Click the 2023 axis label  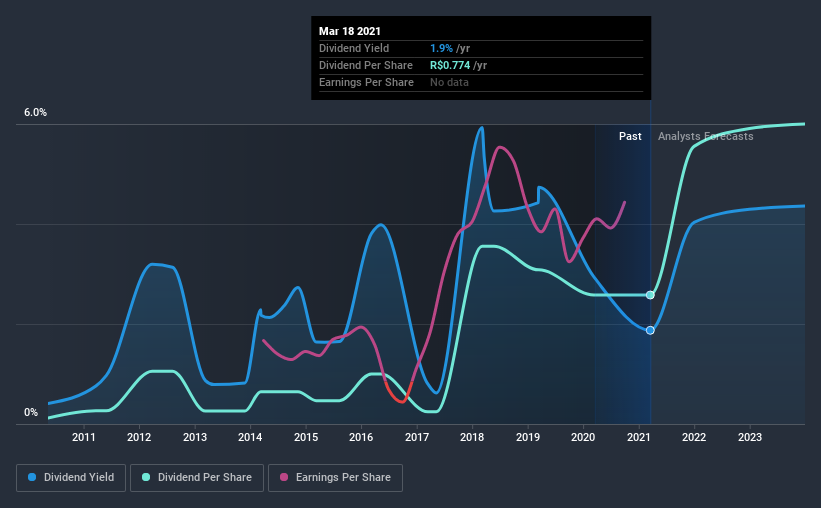(750, 437)
